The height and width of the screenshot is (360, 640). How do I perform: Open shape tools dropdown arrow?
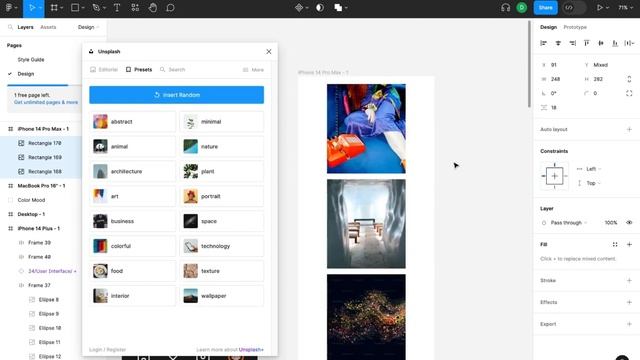tap(83, 8)
